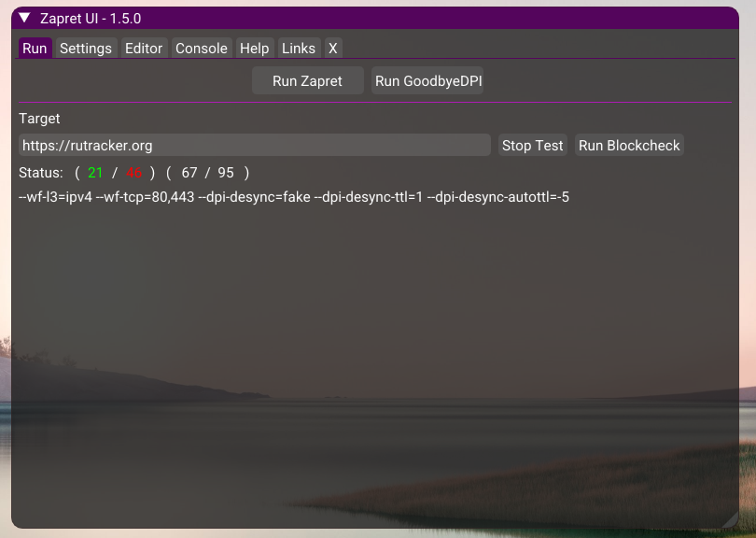Click the Run Zapret button
Image resolution: width=756 pixels, height=538 pixels.
click(x=308, y=80)
